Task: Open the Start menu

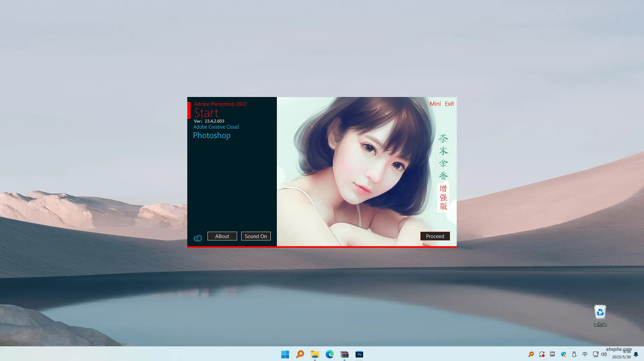Action: pos(285,354)
